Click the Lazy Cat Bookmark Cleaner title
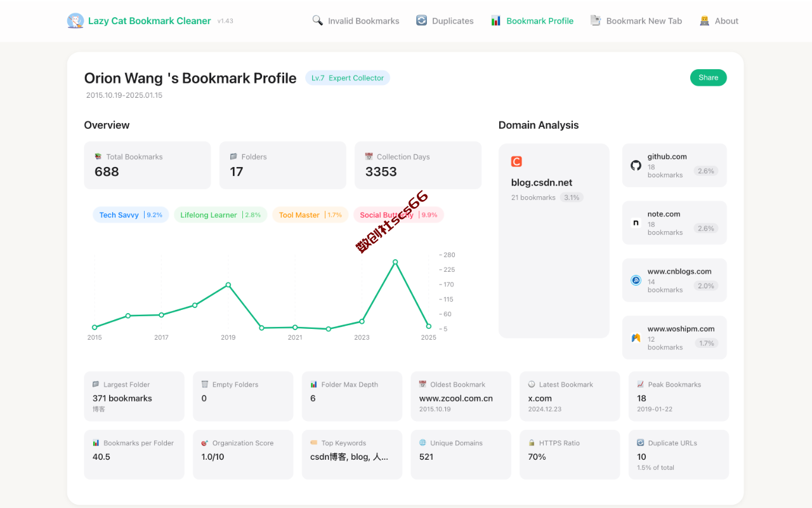The image size is (812, 508). [150, 21]
